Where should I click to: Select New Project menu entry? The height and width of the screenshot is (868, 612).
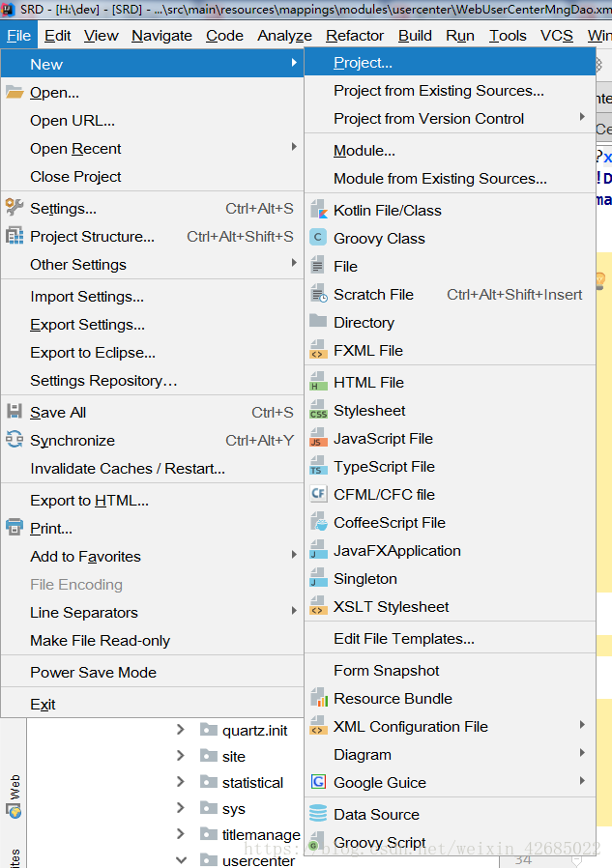(363, 63)
